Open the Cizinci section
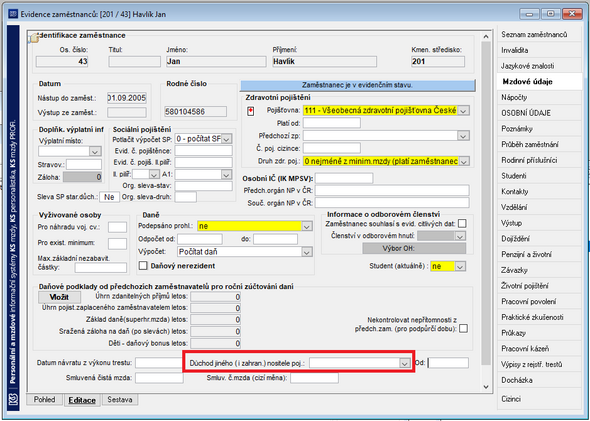Screen dimensions: 590x421 coord(539,399)
